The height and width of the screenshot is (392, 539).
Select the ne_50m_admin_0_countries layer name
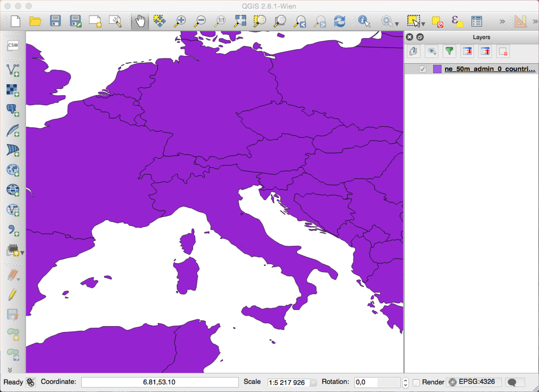coord(489,69)
